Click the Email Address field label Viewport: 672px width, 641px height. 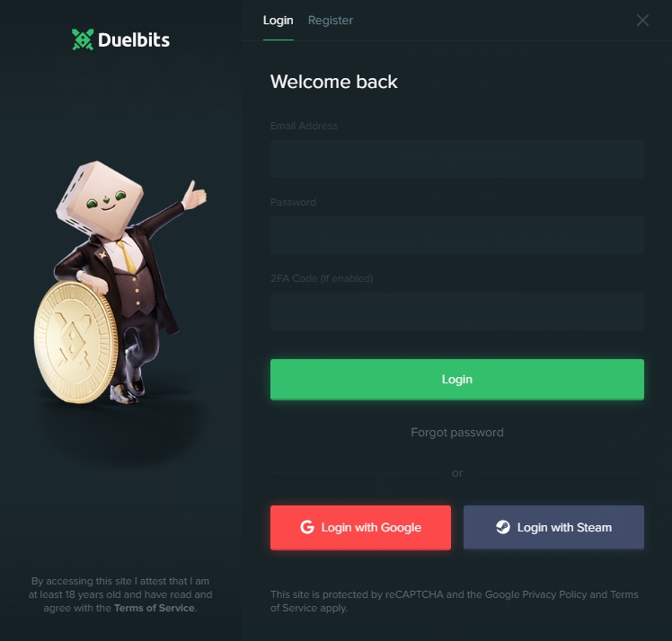(304, 126)
